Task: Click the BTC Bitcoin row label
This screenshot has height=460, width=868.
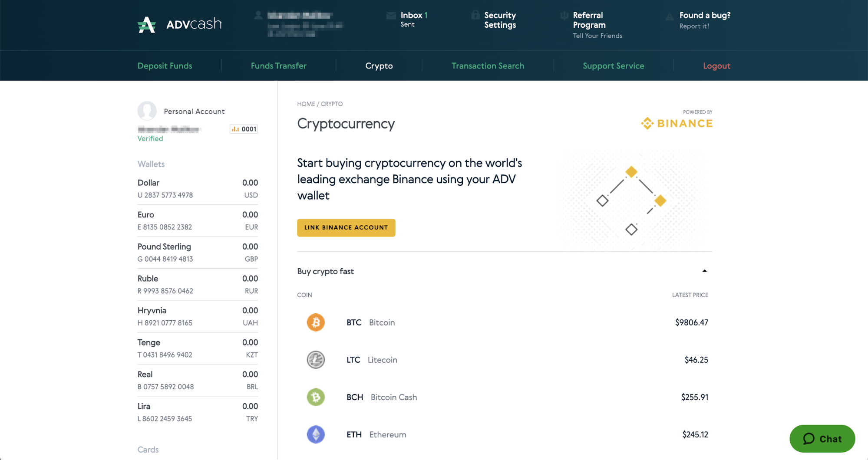Action: [370, 322]
